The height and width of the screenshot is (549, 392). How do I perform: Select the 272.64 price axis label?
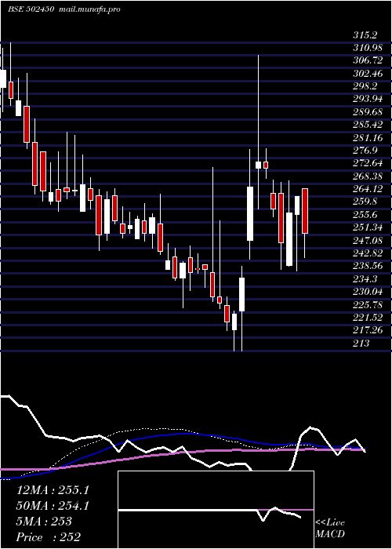point(368,163)
